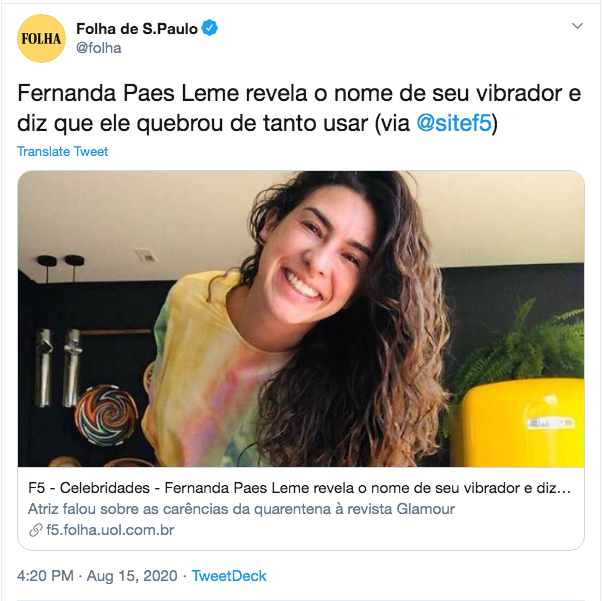Open the TweetDeck source link

[229, 576]
